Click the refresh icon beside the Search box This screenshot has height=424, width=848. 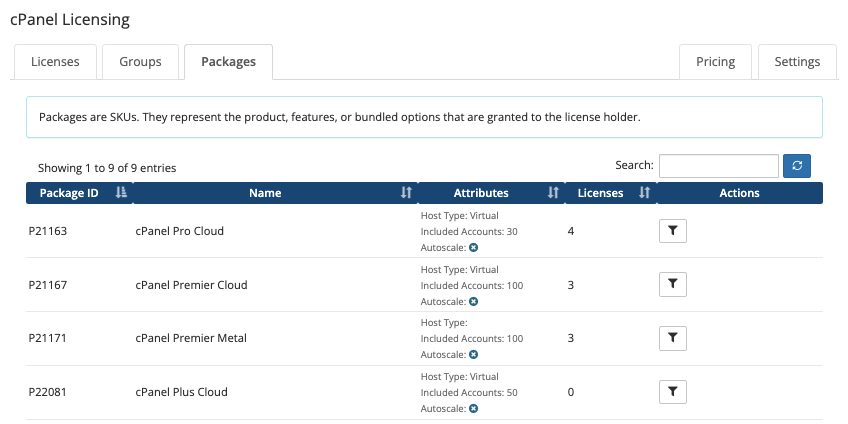point(797,166)
